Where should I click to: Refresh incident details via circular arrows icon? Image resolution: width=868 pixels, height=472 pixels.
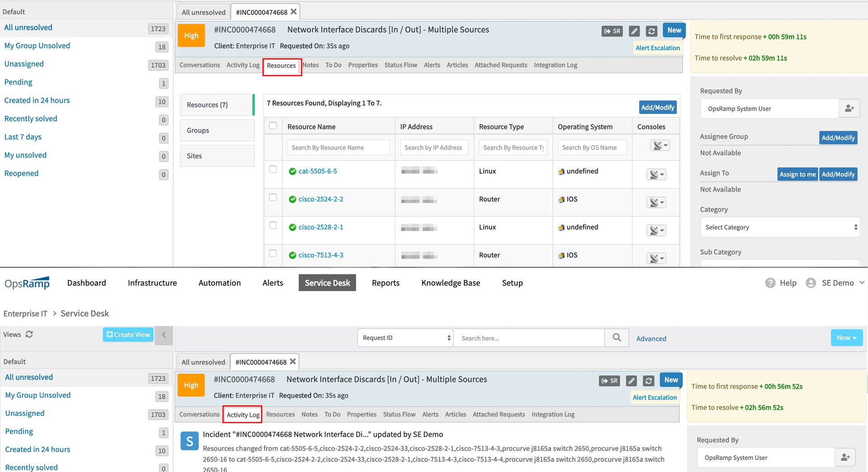[651, 31]
